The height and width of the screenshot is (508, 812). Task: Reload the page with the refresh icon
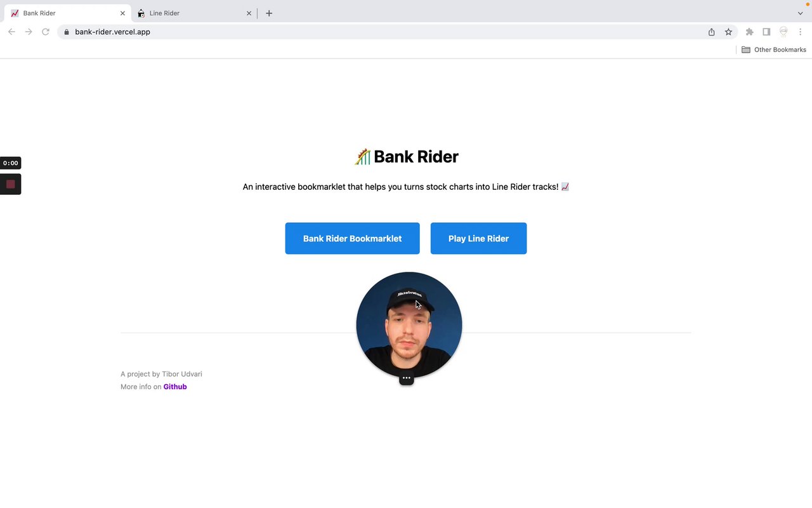click(x=46, y=32)
